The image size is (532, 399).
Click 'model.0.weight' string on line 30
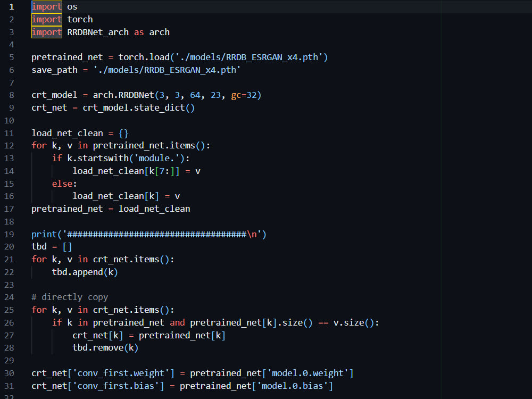coord(307,373)
